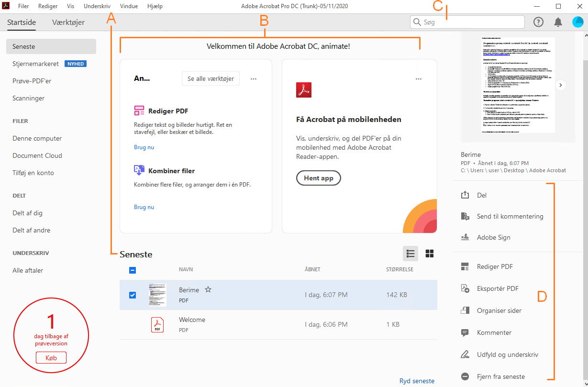Click the Køb trial button
The width and height of the screenshot is (588, 387).
[x=51, y=358]
